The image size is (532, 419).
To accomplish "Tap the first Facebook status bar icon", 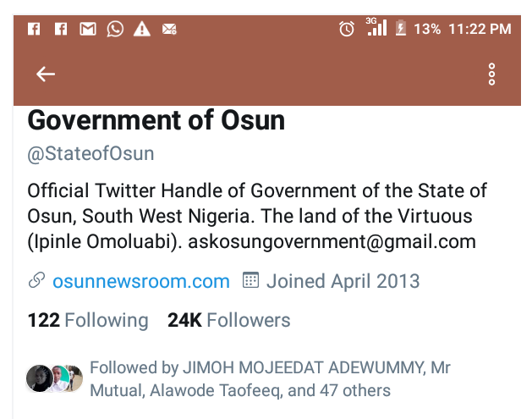I will 35,29.
